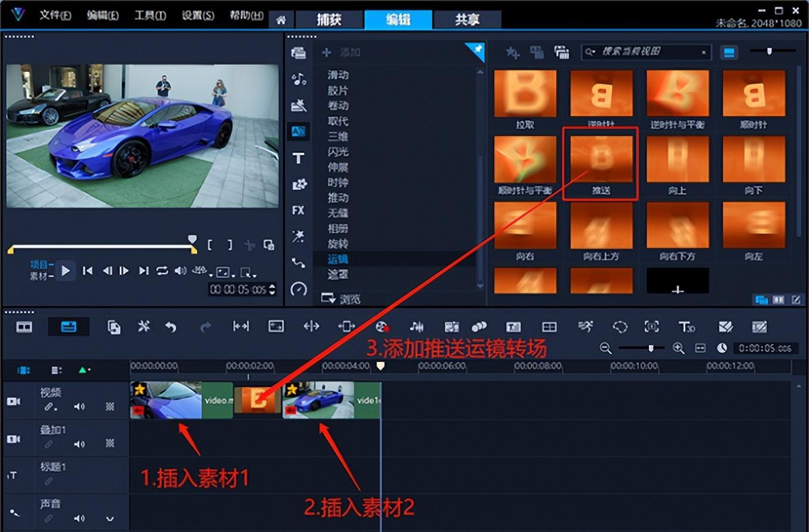Click the Redo arrow in timeline toolbar

(206, 327)
